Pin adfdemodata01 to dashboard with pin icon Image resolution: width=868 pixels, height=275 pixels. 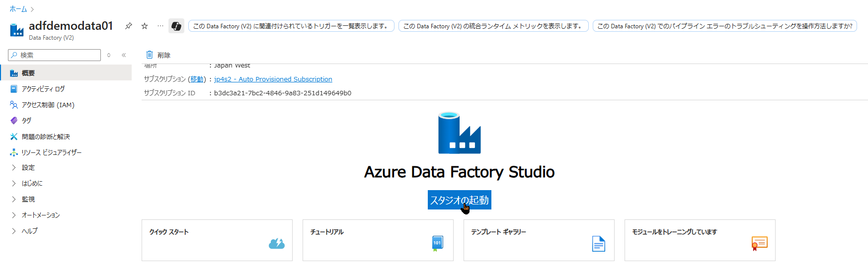[x=129, y=26]
